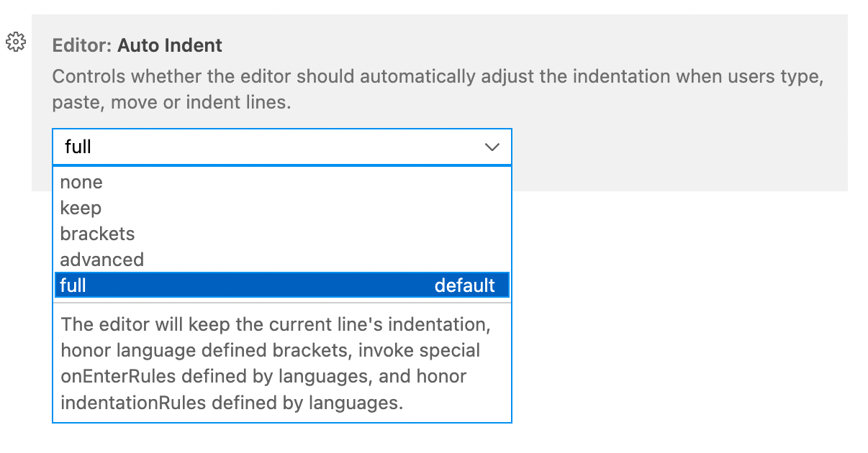Click the Auto Indent combo box field
868x453 pixels.
281,147
